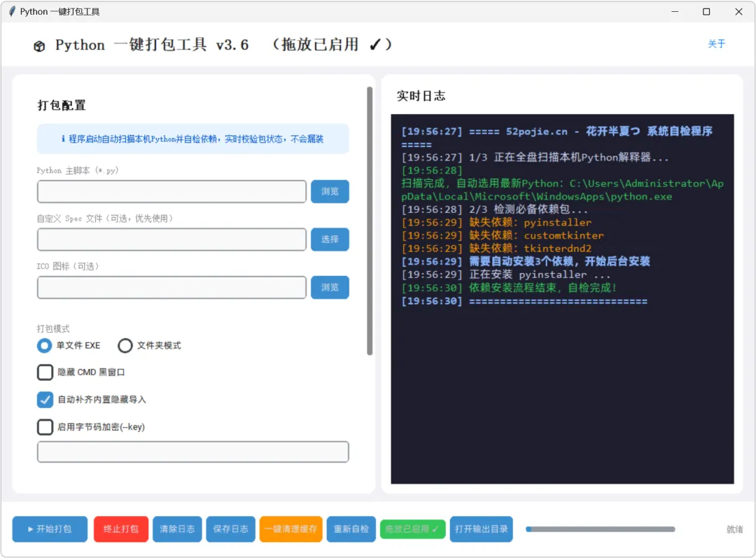Viewport: 756px width, 558px height.
Task: Enable 启用字节码加密(--key) checkbox
Action: [x=45, y=427]
